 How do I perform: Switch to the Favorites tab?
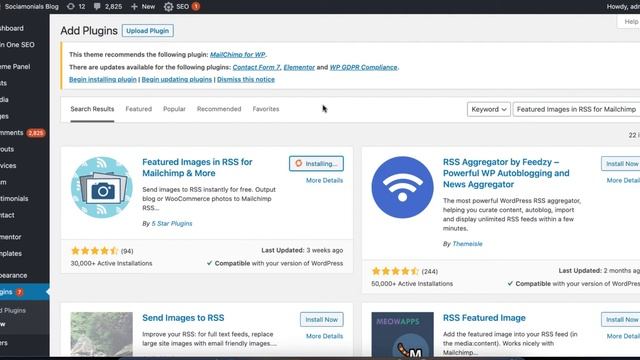[x=266, y=109]
